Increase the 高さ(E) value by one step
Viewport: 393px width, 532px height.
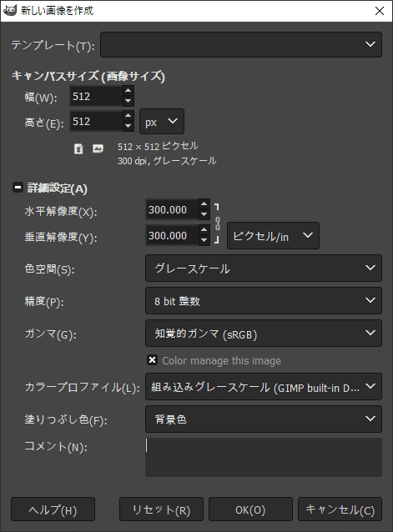click(x=128, y=116)
